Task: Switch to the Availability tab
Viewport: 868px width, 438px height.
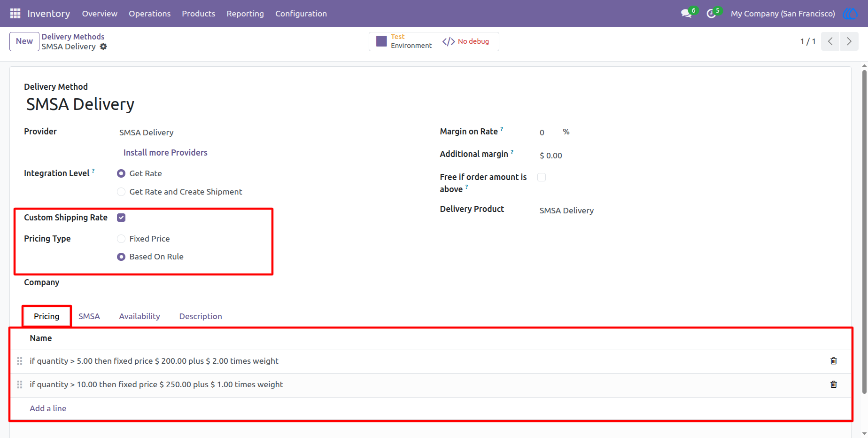Action: click(139, 316)
